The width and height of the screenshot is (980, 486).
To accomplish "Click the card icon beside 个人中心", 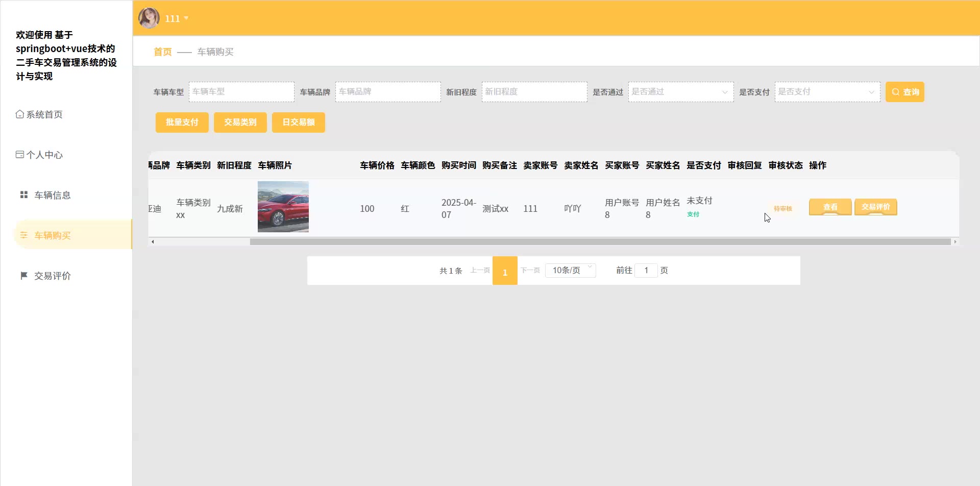I will point(19,155).
